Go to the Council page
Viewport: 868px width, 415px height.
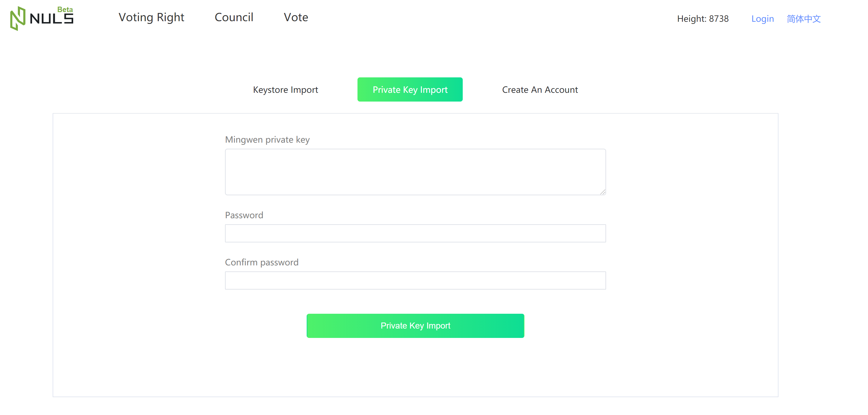tap(234, 17)
